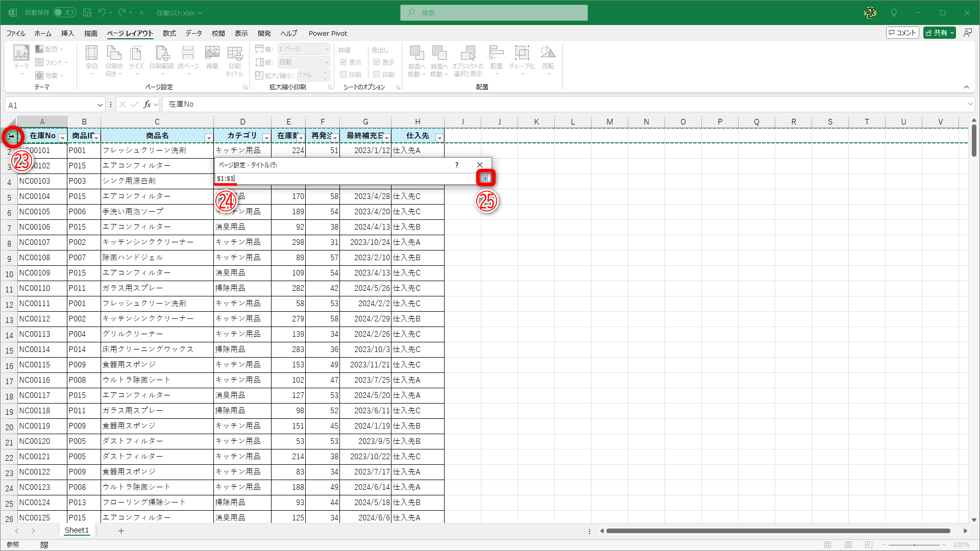This screenshot has height=551, width=980.
Task: Open the 印刷タイトル (Print Titles) tool
Action: 234,60
